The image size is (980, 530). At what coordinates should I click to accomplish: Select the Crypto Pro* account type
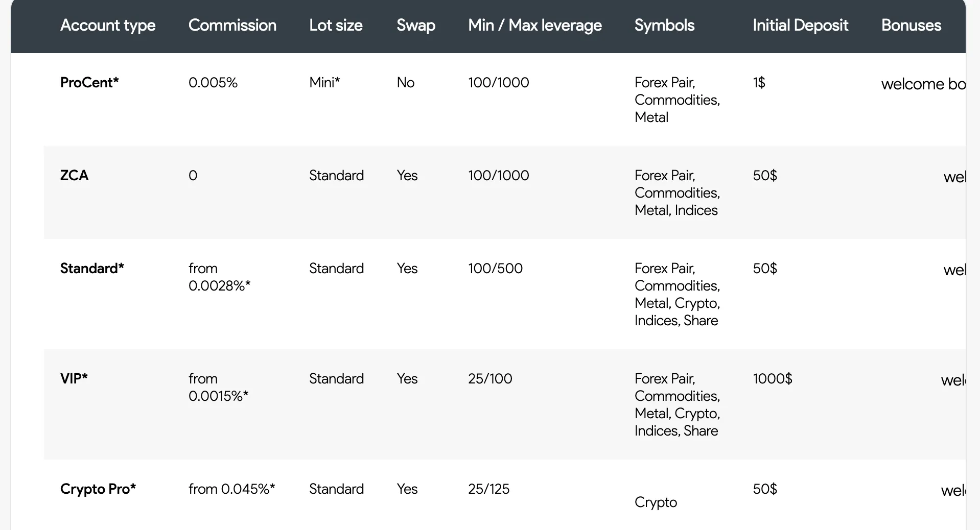click(98, 489)
